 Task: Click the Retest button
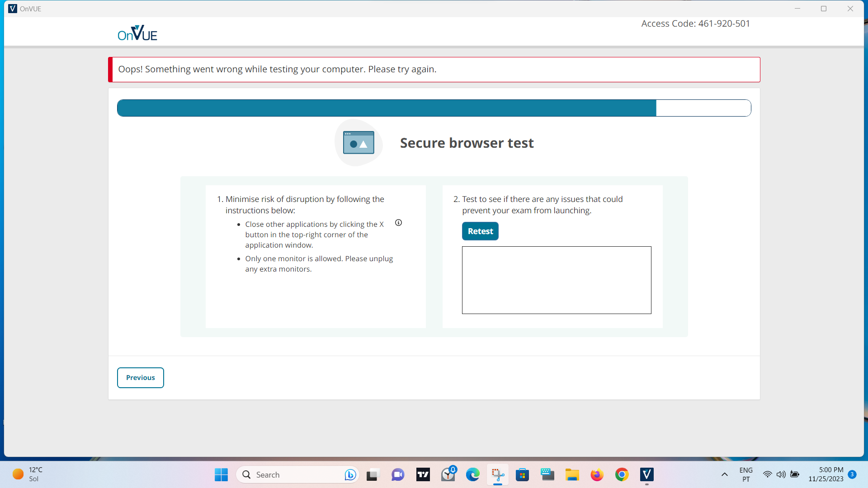coord(480,231)
